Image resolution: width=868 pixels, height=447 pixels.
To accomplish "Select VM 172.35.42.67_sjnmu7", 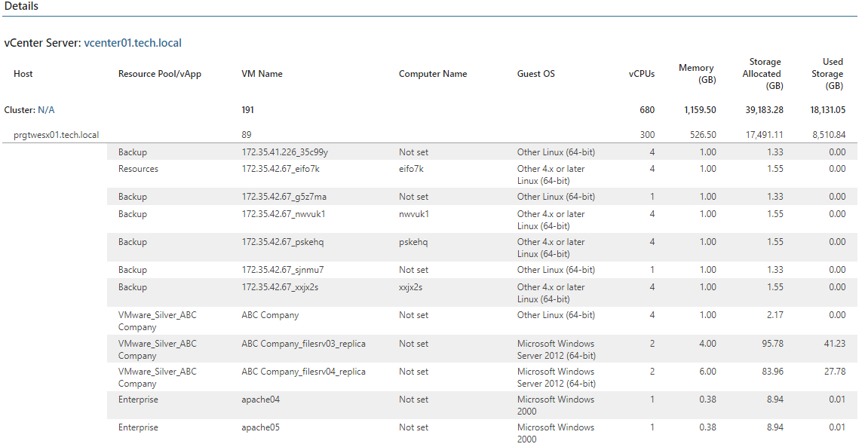I will [283, 269].
